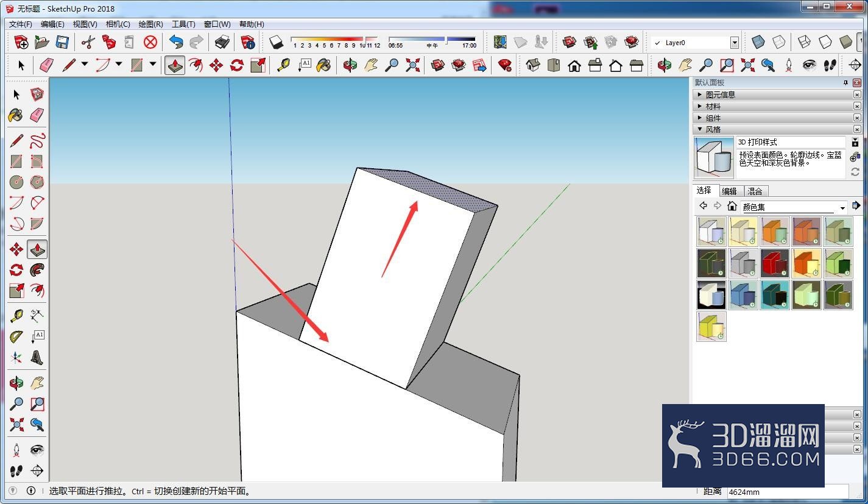Enable Hidden Line face style

click(x=825, y=42)
